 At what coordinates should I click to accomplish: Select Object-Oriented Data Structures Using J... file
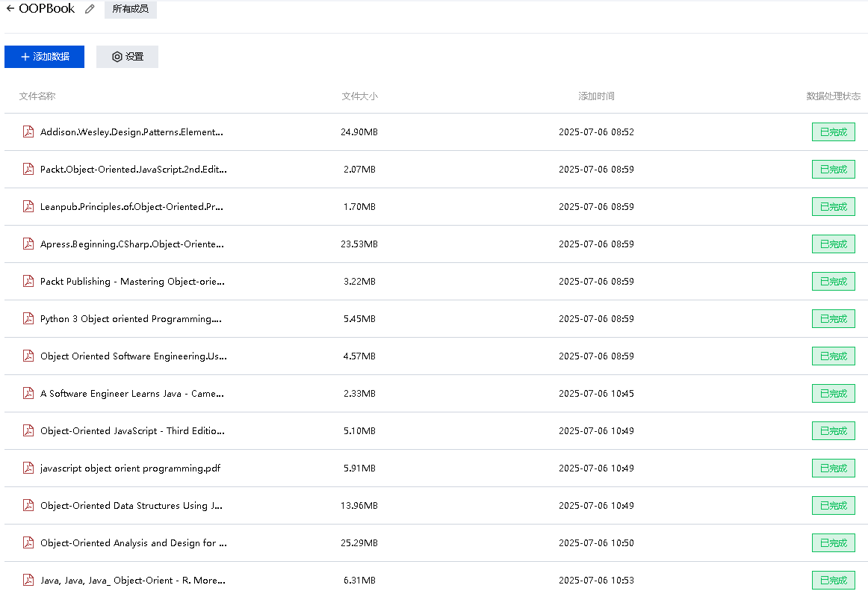[131, 506]
